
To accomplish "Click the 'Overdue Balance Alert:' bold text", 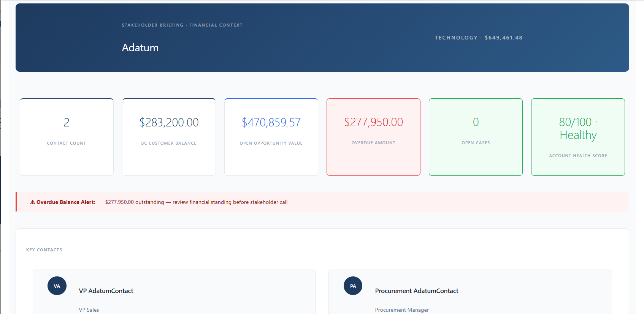I will click(x=66, y=202).
